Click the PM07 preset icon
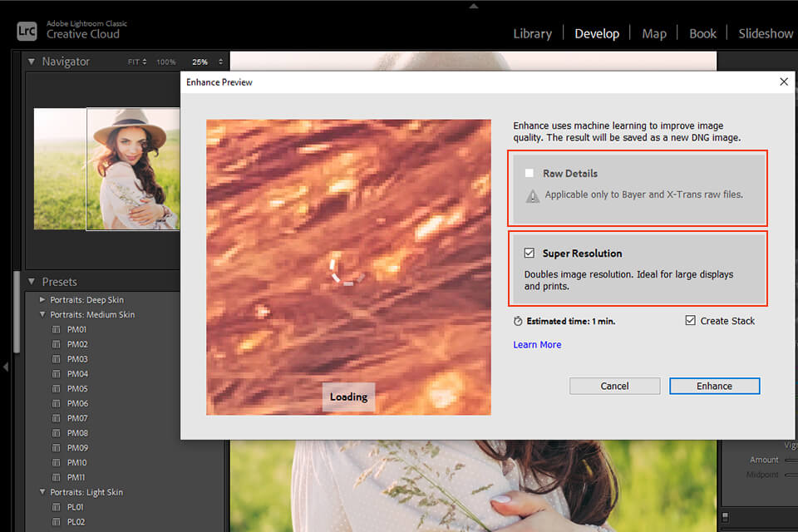This screenshot has width=798, height=532. (56, 418)
